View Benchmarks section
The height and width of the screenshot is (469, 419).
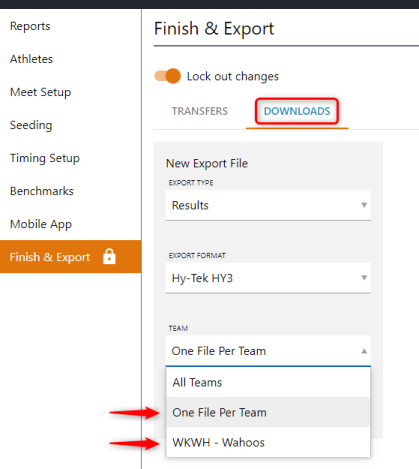[x=42, y=191]
